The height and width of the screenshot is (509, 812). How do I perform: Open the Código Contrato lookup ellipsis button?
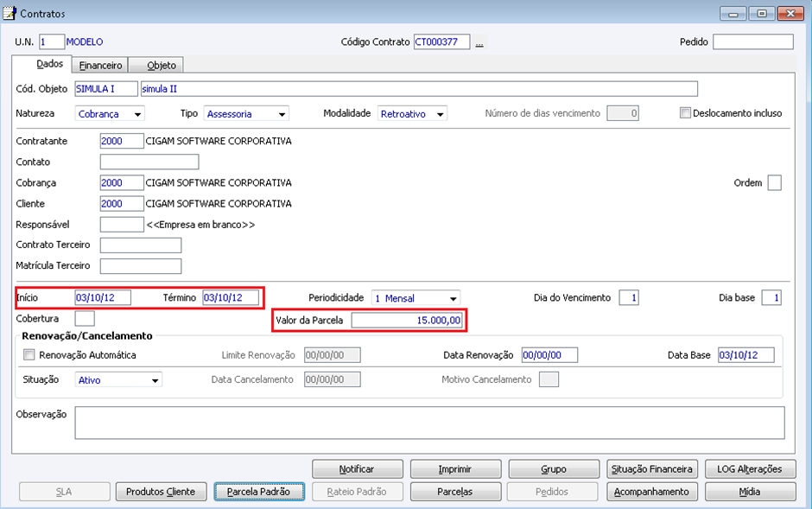tap(479, 42)
